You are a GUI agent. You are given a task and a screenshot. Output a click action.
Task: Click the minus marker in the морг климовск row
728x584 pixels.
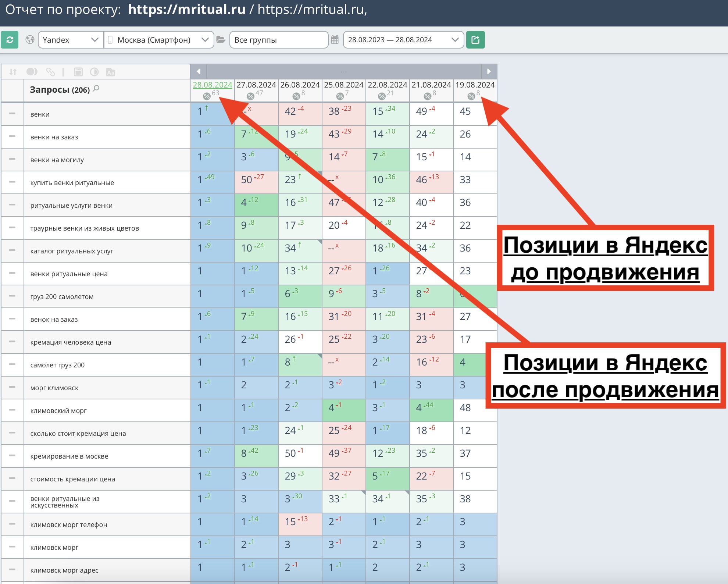tap(12, 387)
